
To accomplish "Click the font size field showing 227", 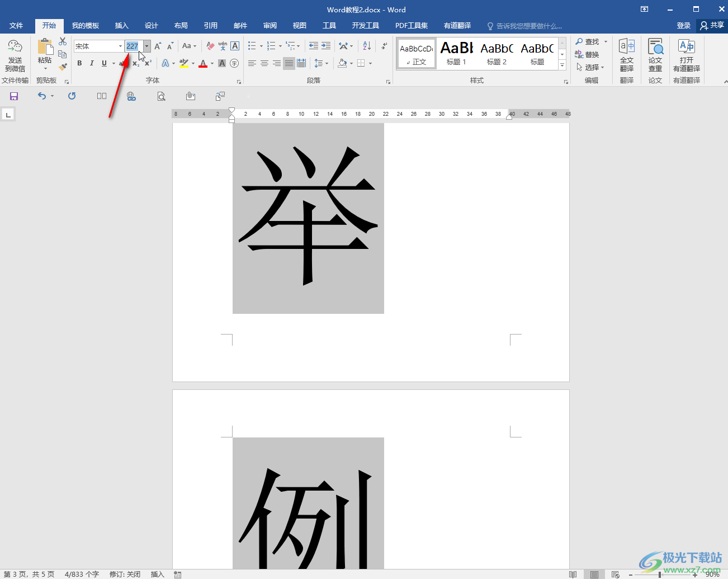I will coord(134,46).
